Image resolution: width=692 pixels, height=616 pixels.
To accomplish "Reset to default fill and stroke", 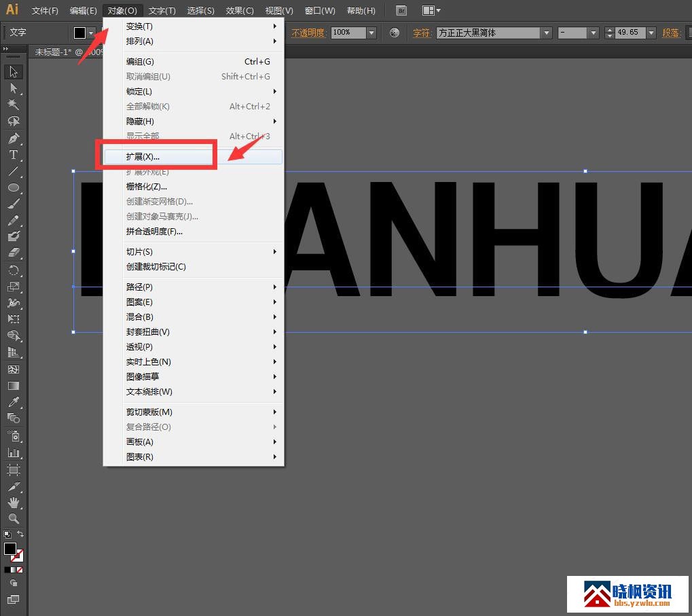I will point(7,535).
